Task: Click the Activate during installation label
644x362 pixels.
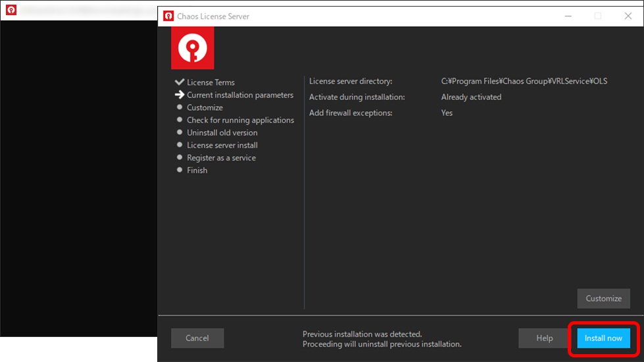Action: click(x=357, y=97)
